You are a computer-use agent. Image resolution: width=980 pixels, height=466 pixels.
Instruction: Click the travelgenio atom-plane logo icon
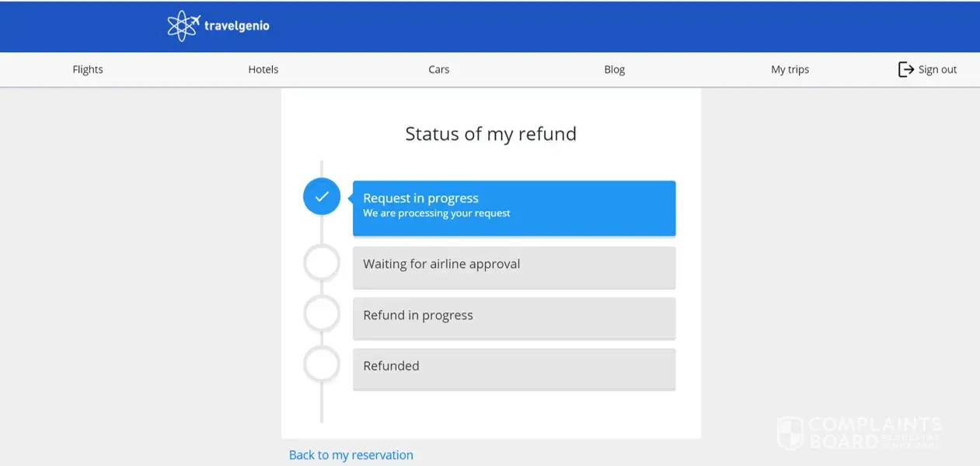coord(183,26)
